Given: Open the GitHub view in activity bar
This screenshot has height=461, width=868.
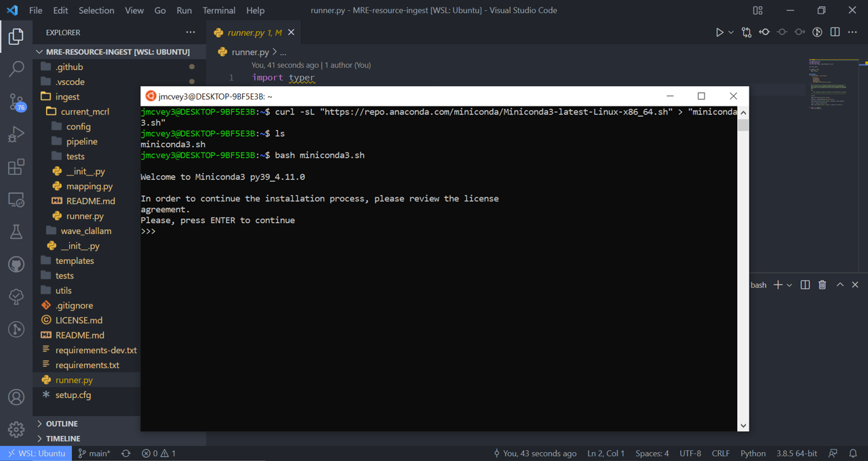Looking at the screenshot, I should pyautogui.click(x=16, y=264).
